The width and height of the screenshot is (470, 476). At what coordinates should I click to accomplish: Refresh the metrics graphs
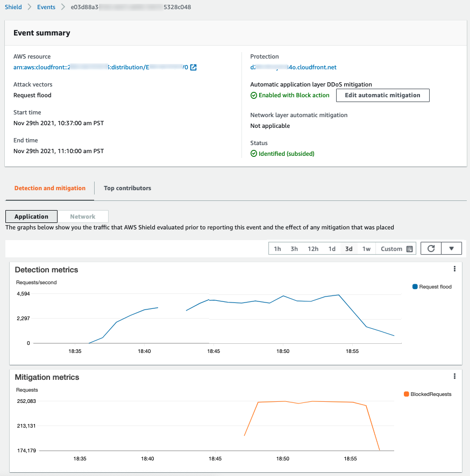click(430, 248)
